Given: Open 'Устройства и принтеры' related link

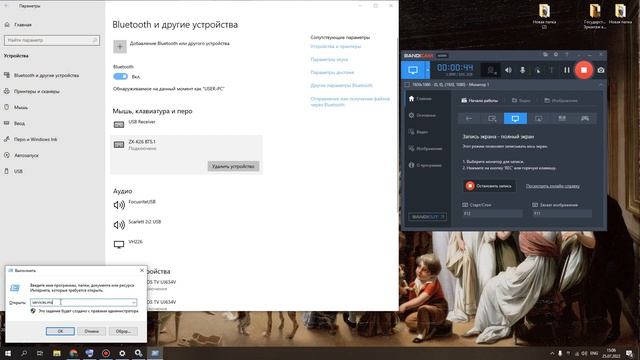Looking at the screenshot, I should [x=336, y=47].
